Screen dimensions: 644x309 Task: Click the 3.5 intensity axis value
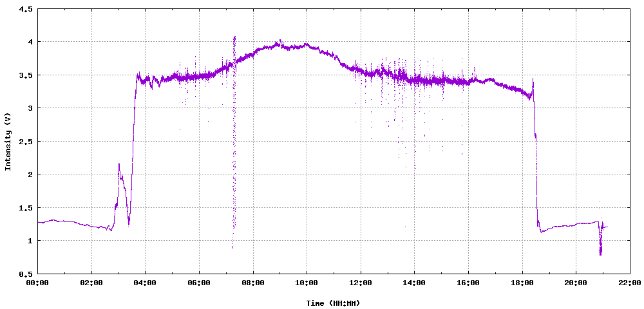pyautogui.click(x=26, y=75)
